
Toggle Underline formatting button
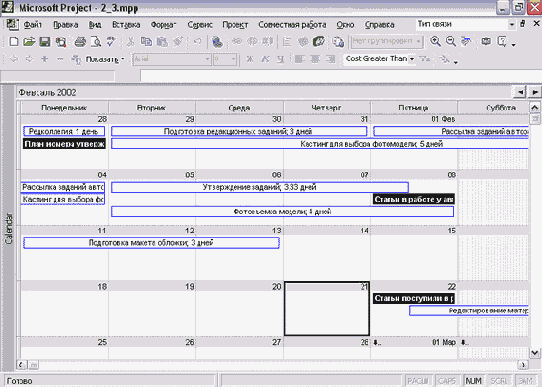[280, 59]
